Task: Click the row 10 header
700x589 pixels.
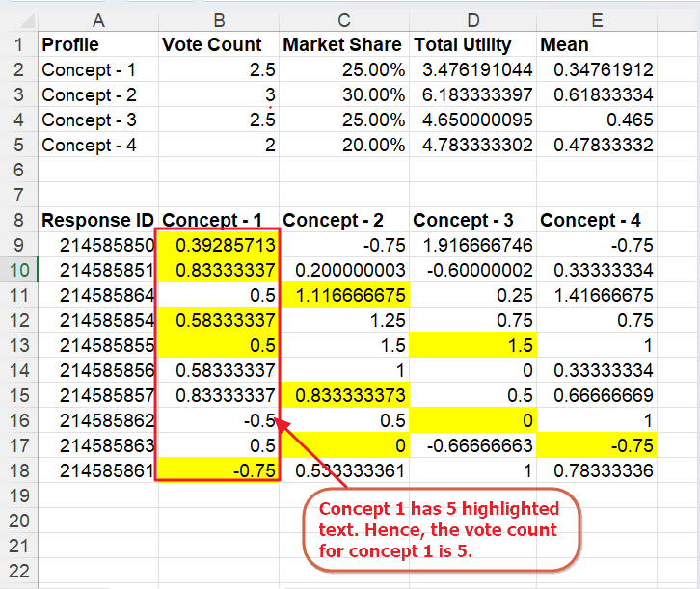Action: [18, 270]
